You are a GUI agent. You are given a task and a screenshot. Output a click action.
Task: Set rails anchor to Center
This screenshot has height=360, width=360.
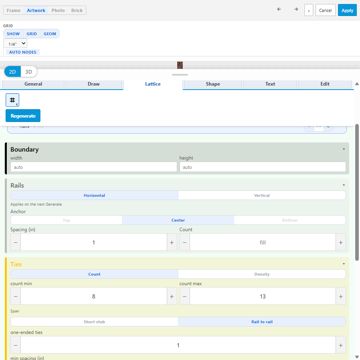click(x=178, y=220)
